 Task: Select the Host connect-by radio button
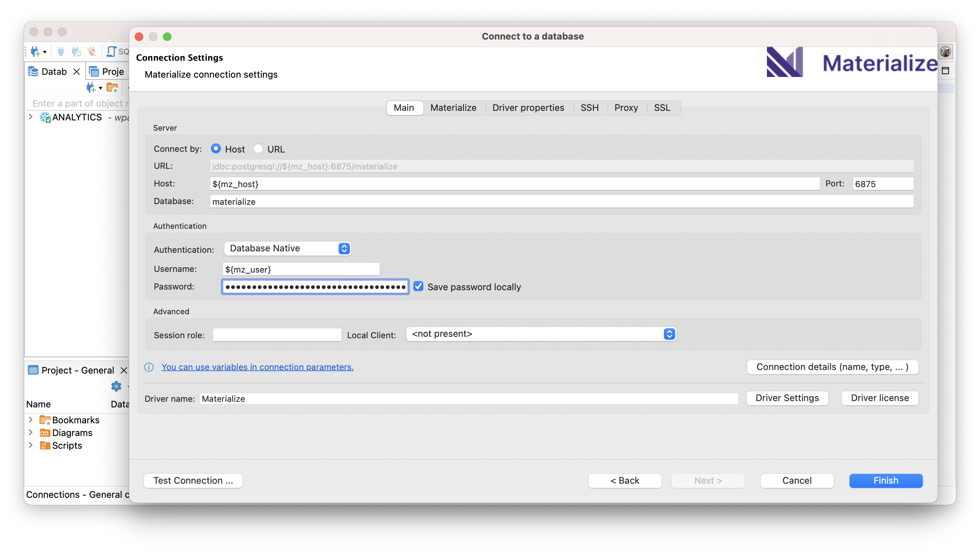216,149
